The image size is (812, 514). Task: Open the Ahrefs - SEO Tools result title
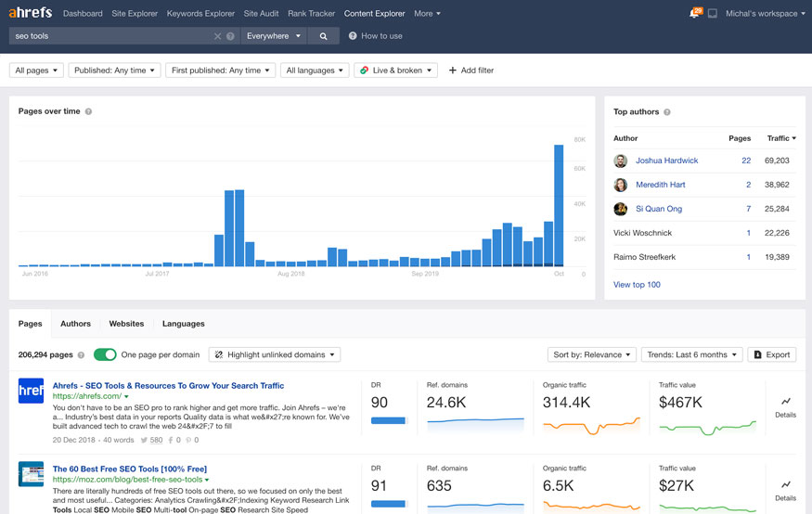click(168, 386)
